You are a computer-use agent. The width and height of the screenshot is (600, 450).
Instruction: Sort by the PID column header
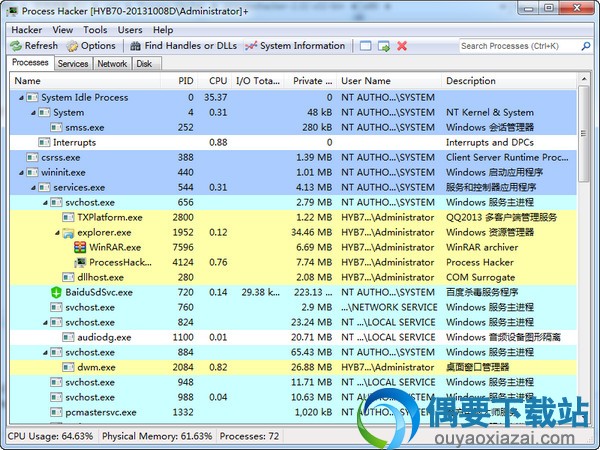tap(179, 81)
